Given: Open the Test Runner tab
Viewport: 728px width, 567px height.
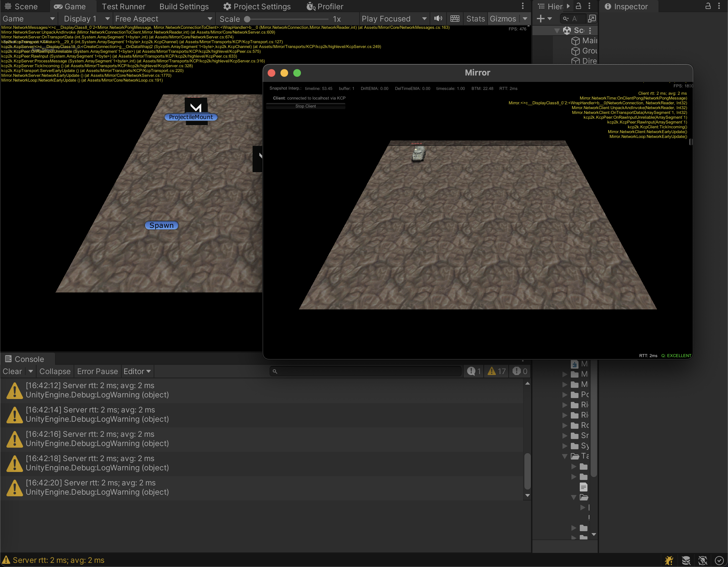Looking at the screenshot, I should pos(123,6).
